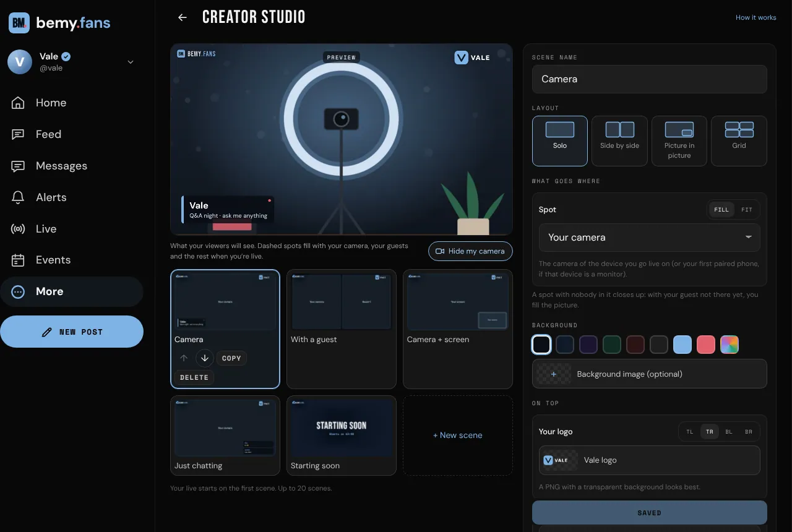Pick the dark green background swatch

[612, 345]
